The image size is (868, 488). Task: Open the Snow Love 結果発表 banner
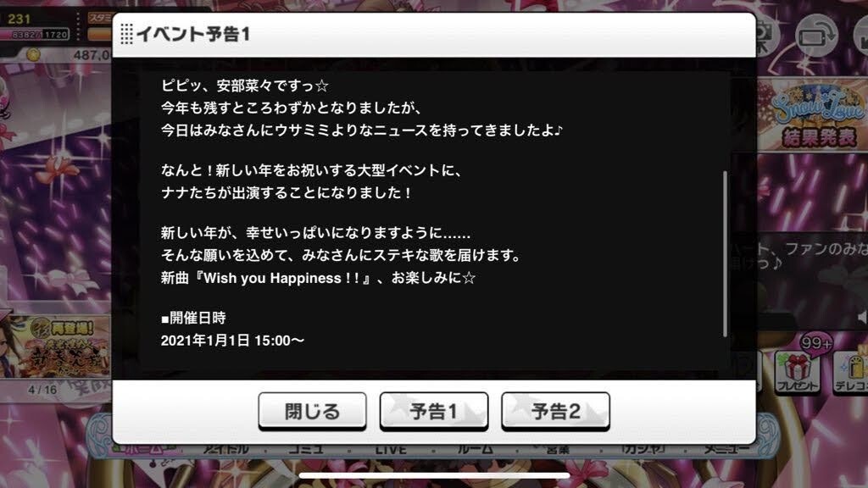click(813, 116)
